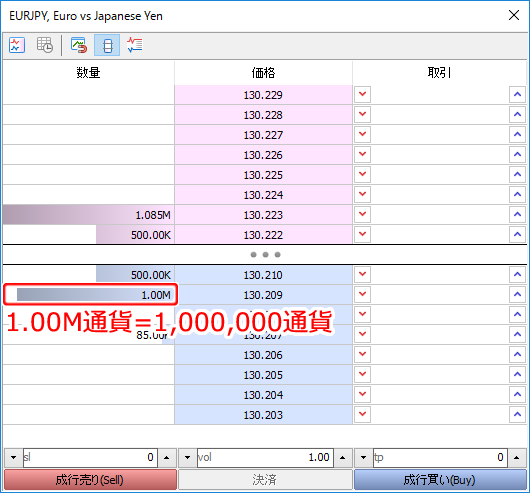Close the EURJPY depth of market window
Image resolution: width=530 pixels, height=493 pixels.
tap(514, 15)
